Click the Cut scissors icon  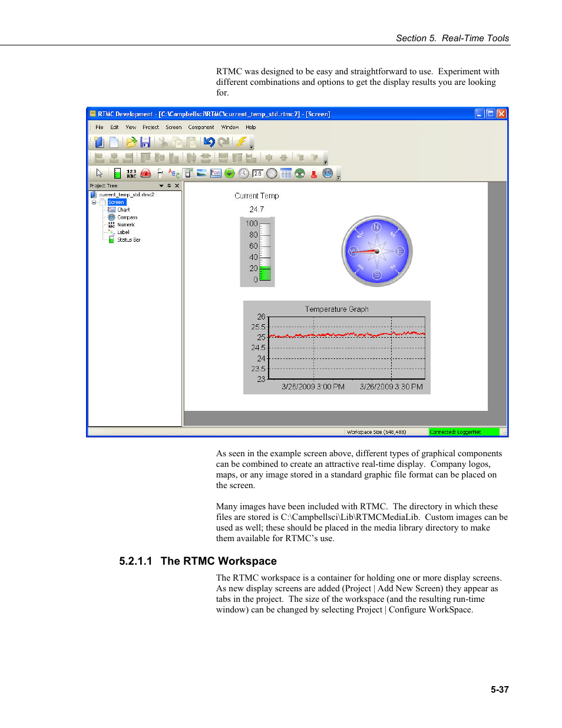[163, 142]
